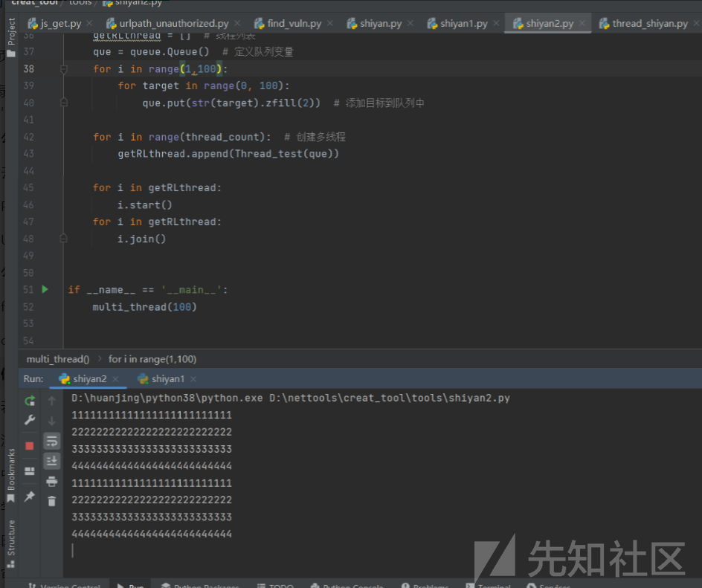This screenshot has width=702, height=588.
Task: Toggle the Bookmarks tool window
Action: coord(10,474)
